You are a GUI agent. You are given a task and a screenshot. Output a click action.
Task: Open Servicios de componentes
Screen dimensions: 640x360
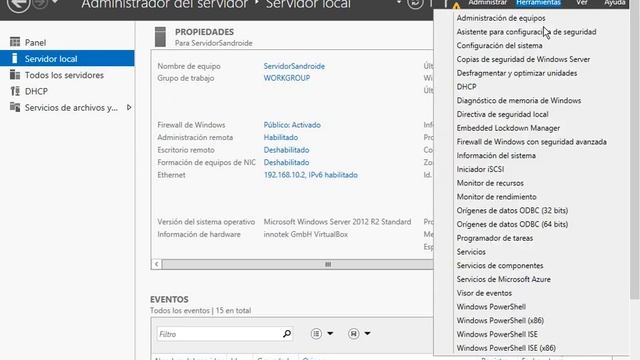pos(500,266)
